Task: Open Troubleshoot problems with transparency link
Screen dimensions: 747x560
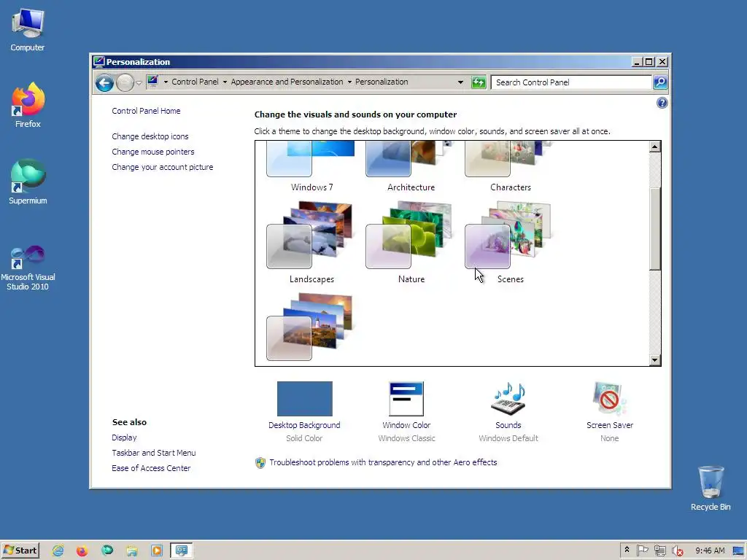Action: (x=383, y=462)
